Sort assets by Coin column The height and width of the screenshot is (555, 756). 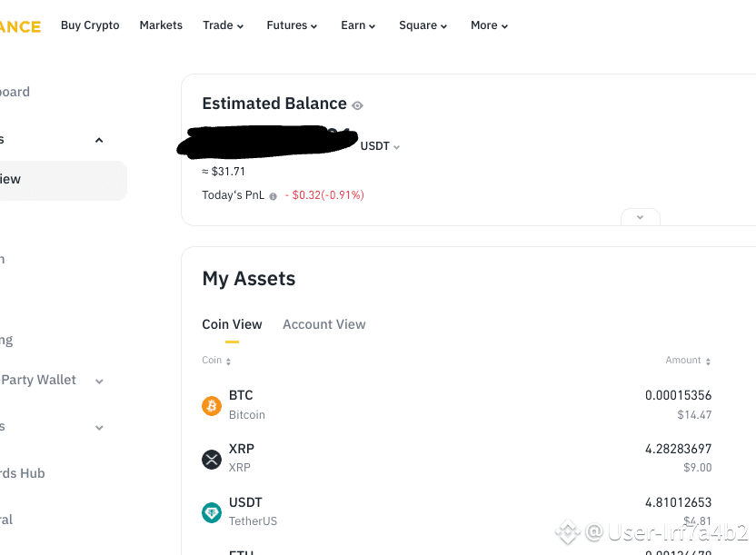[x=216, y=361]
